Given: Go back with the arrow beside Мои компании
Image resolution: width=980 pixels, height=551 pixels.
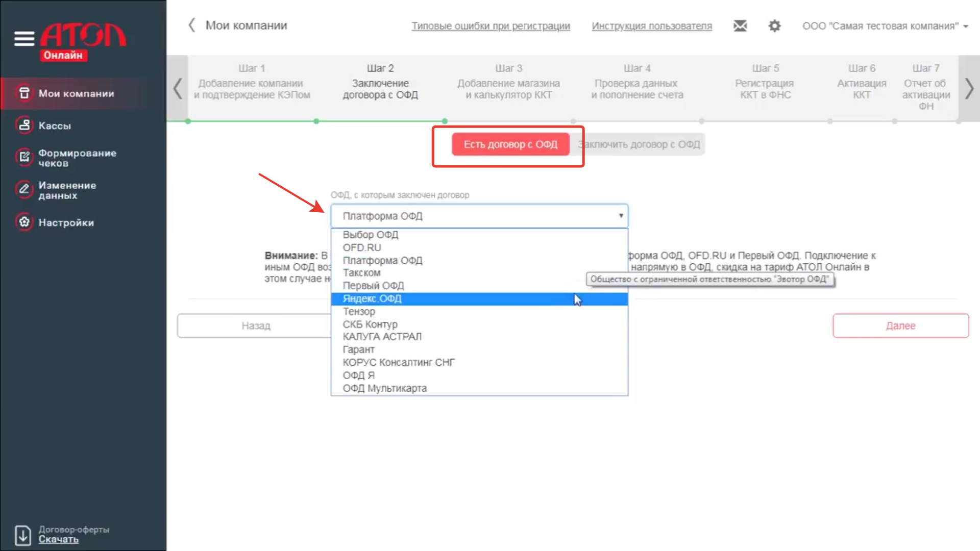Looking at the screenshot, I should pos(192,26).
